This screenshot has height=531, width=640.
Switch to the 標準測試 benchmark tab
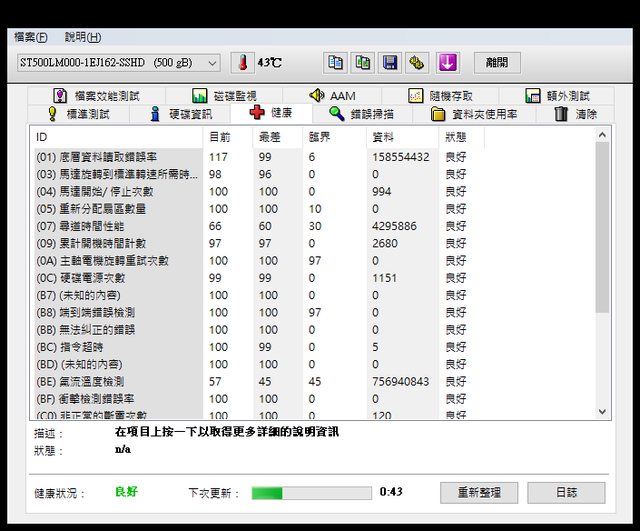[79, 114]
